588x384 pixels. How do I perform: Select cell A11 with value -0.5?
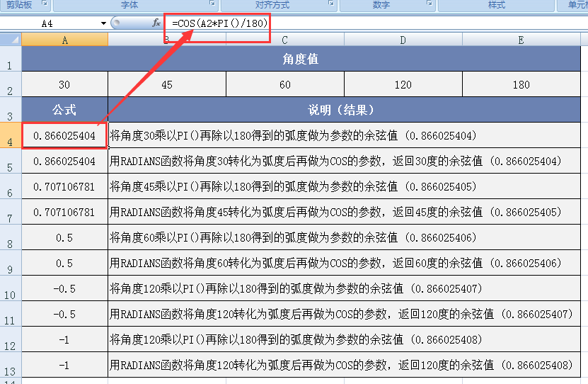coord(65,314)
